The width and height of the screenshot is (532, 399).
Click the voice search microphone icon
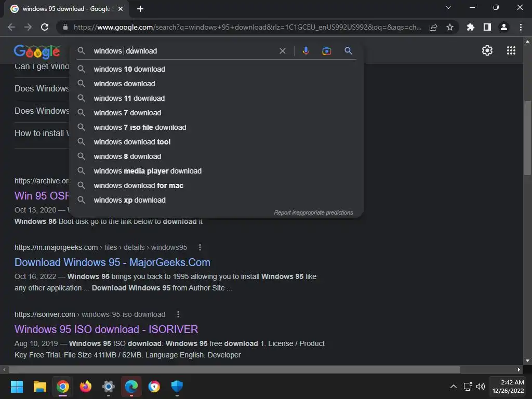pyautogui.click(x=305, y=51)
